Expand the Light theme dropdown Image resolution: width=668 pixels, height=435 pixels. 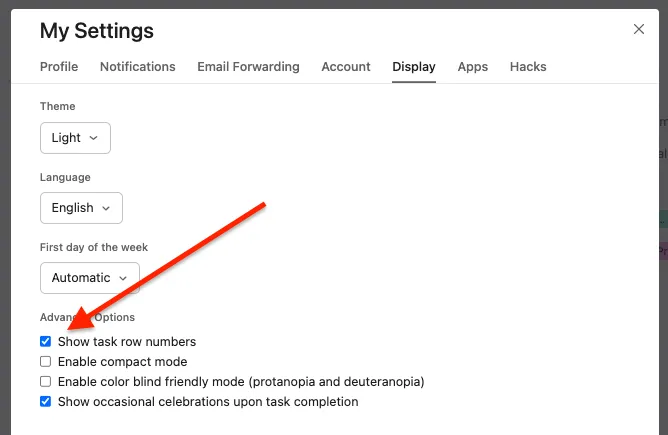click(x=75, y=138)
